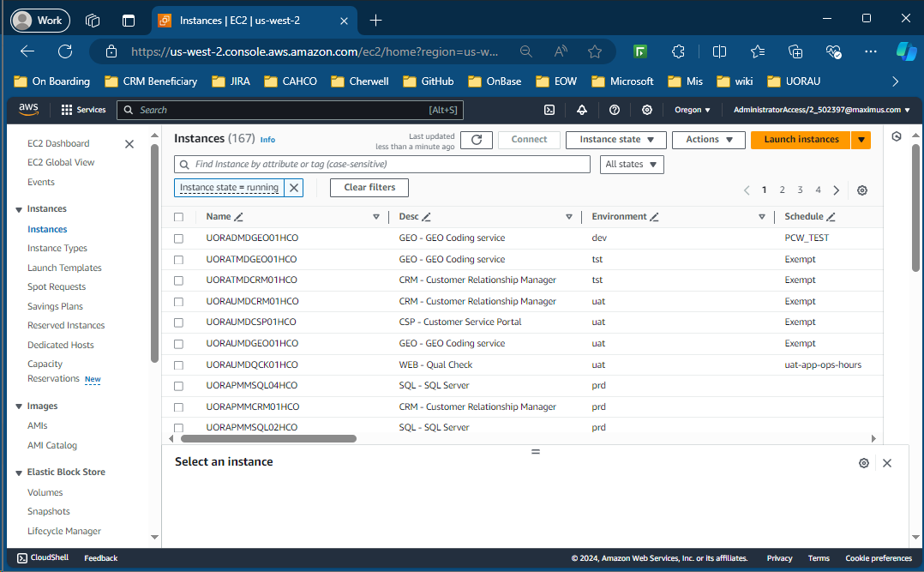This screenshot has height=572, width=924.
Task: Click the CloudShell icon in footer
Action: [21, 557]
